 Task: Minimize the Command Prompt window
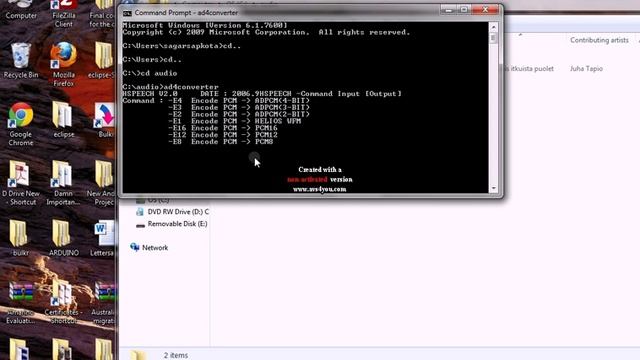[x=449, y=9]
